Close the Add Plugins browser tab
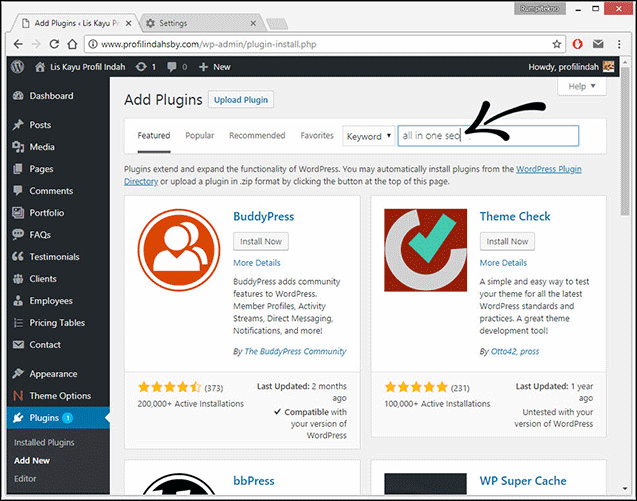The width and height of the screenshot is (637, 501). [x=128, y=23]
